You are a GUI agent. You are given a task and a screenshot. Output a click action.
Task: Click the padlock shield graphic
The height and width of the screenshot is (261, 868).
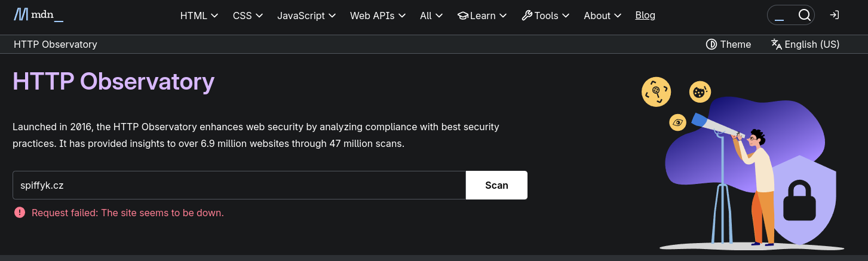[799, 201]
